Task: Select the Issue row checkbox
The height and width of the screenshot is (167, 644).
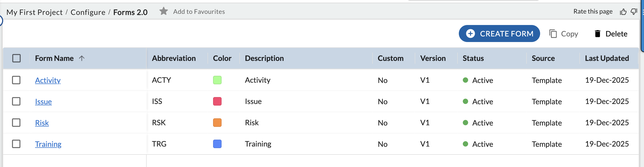Action: pos(16,101)
